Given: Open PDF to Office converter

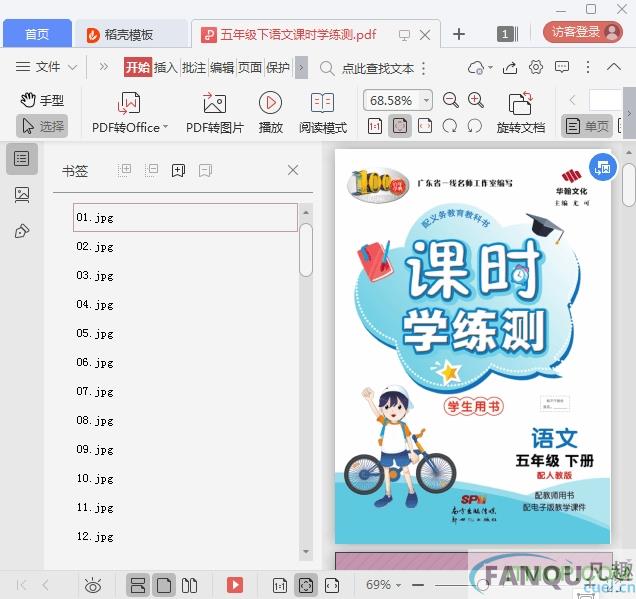Looking at the screenshot, I should 130,112.
